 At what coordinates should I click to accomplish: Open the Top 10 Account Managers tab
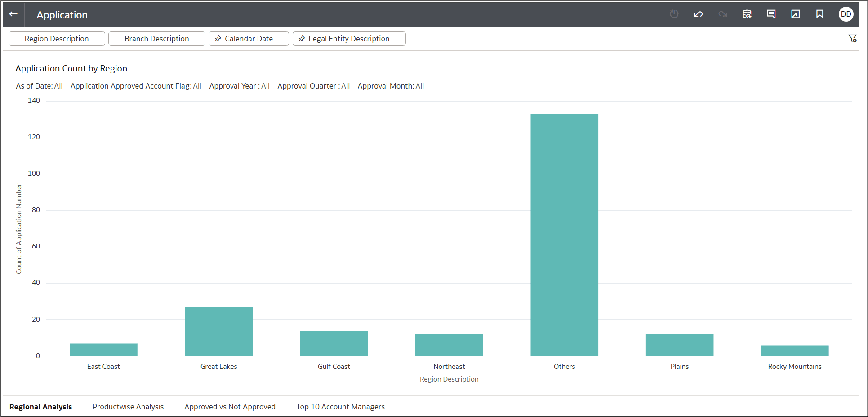click(341, 407)
